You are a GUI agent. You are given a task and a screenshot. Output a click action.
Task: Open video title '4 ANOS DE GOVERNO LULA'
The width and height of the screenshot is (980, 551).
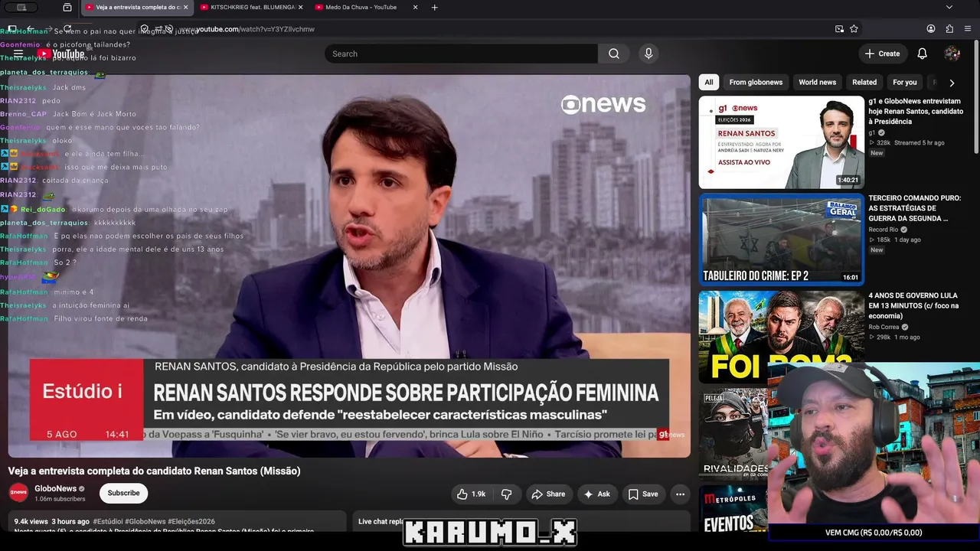915,305
